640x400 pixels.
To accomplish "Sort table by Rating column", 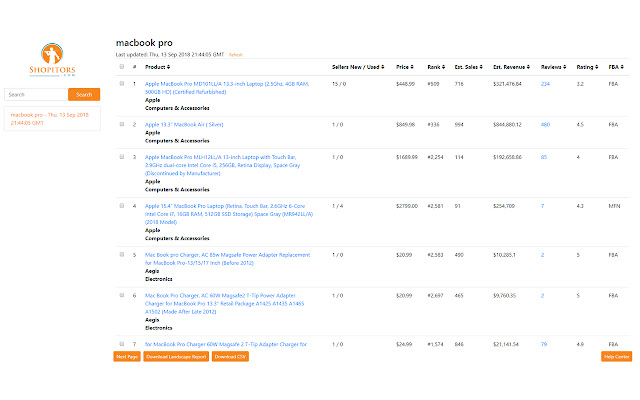I will (x=587, y=67).
